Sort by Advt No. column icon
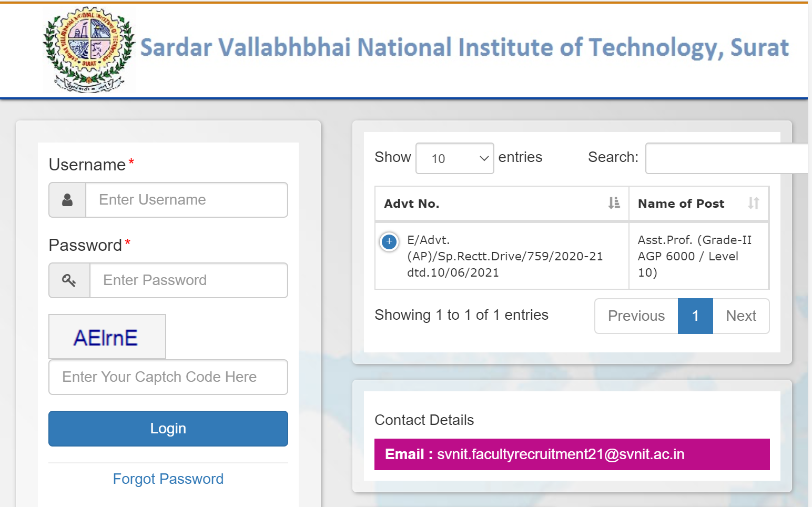Screen dimensions: 812x507 click(614, 203)
